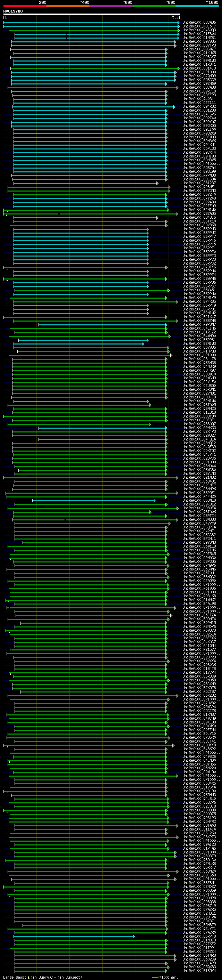The image size is (222, 980).
Task: Select hit UniRef100_Q6QNE8
Action: [199, 501]
